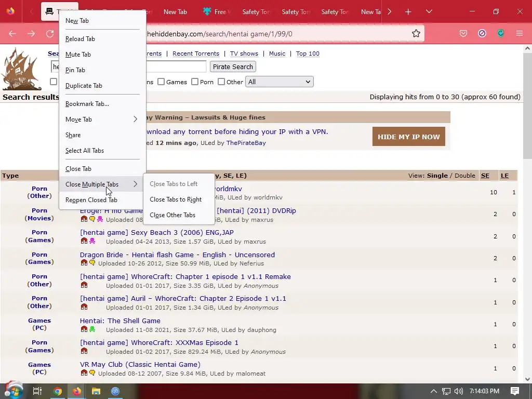Tick the Other category checkbox
The image size is (532, 399).
[221, 82]
